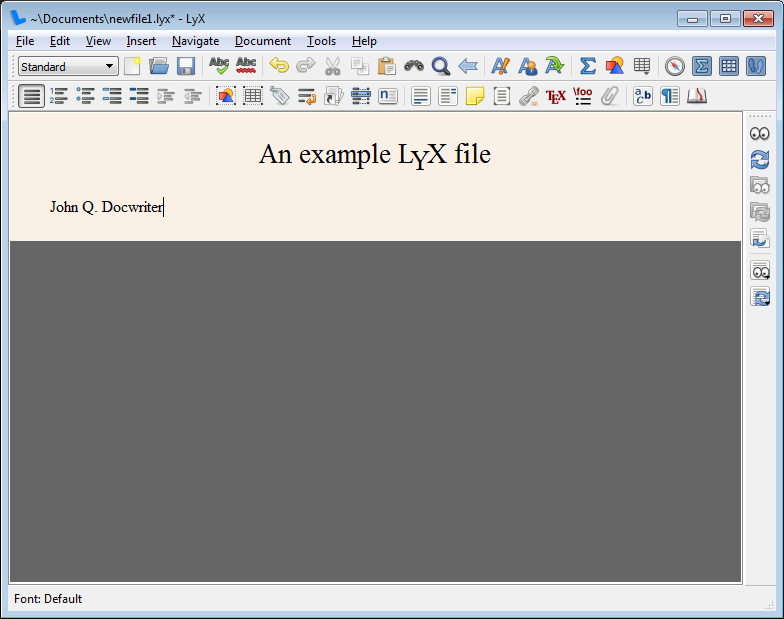Insert math with the Sigma icon
The image size is (784, 619).
(x=588, y=66)
